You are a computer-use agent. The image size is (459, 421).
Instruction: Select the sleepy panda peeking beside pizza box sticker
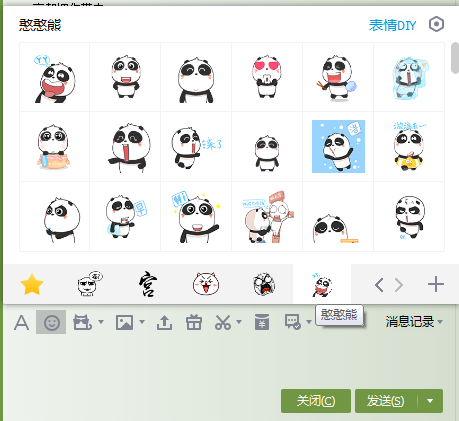tap(338, 217)
